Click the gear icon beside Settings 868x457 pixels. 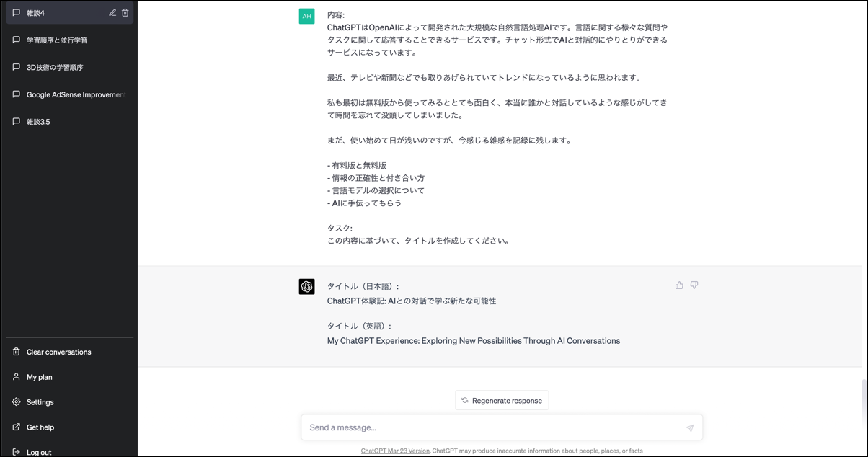tap(17, 402)
